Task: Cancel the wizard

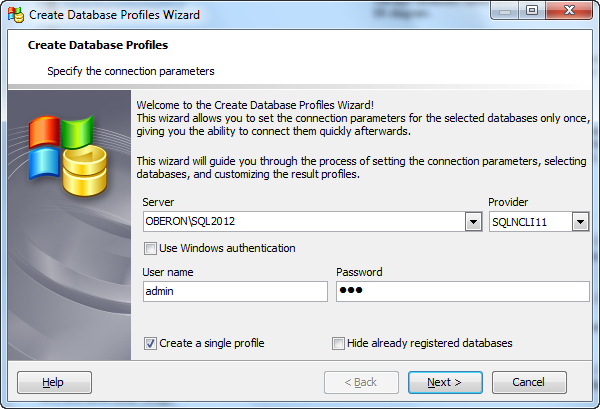Action: coord(529,382)
